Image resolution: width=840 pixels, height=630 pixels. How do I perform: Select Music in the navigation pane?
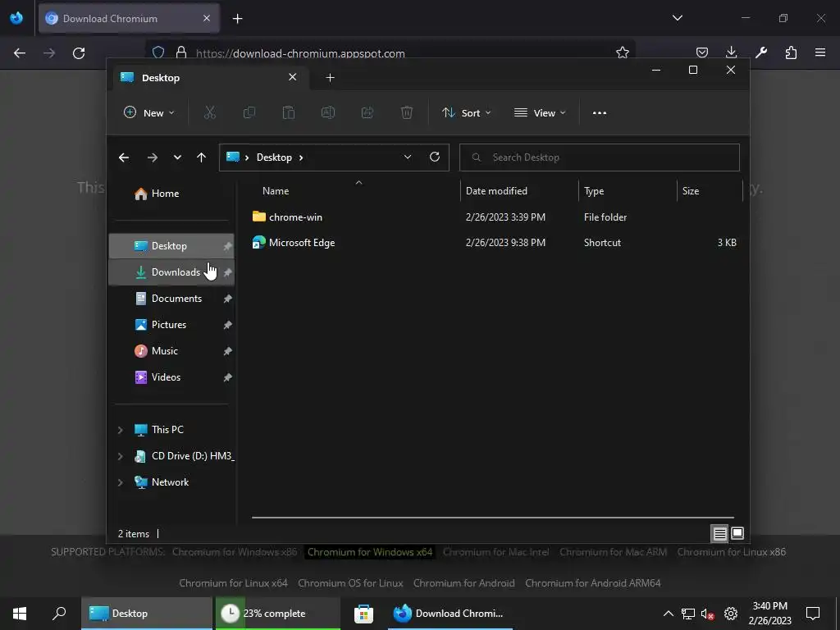pyautogui.click(x=171, y=351)
